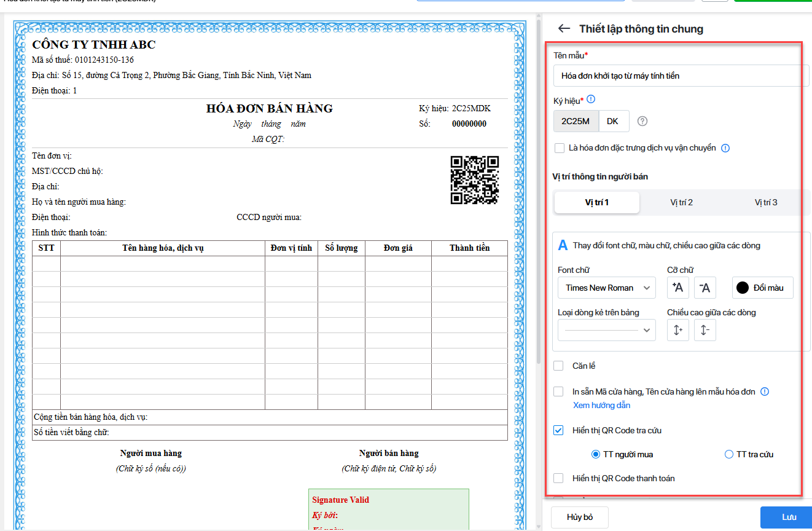Viewport: 812px width, 531px height.
Task: Decrease line height between rows
Action: click(x=705, y=330)
